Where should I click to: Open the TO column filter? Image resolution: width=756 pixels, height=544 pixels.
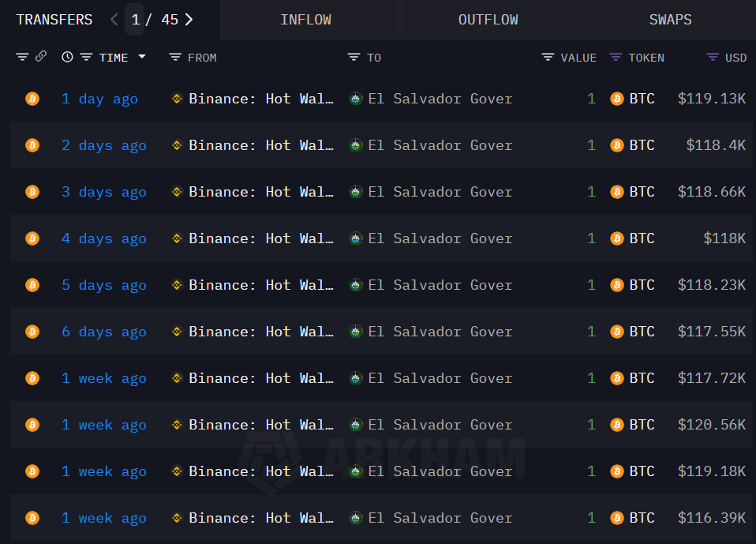[x=354, y=57]
